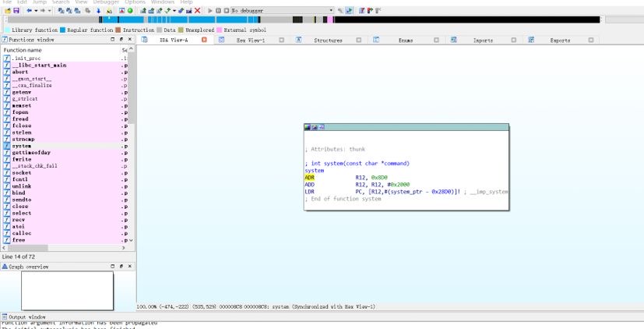The image size is (644, 329).
Task: Close the Imports tab
Action: pyautogui.click(x=513, y=40)
